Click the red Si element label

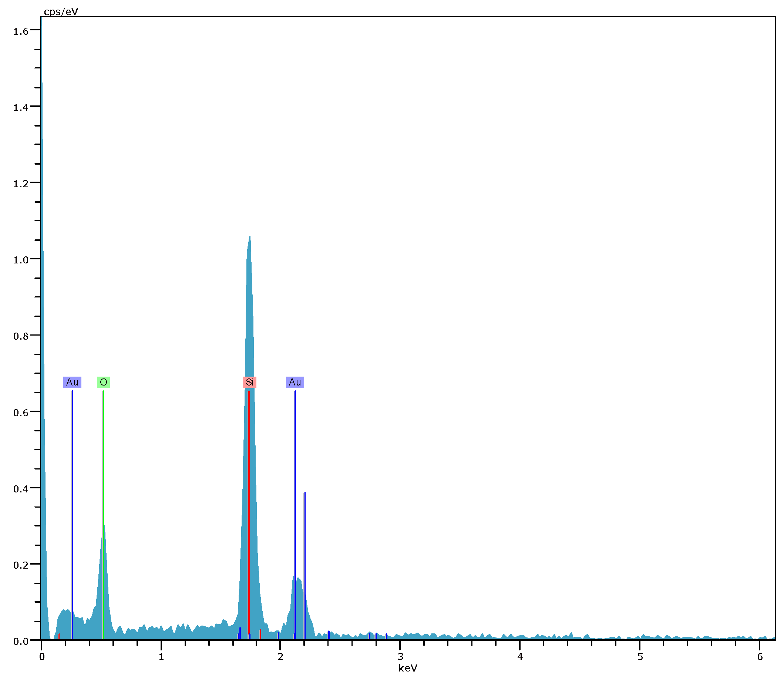(x=249, y=382)
